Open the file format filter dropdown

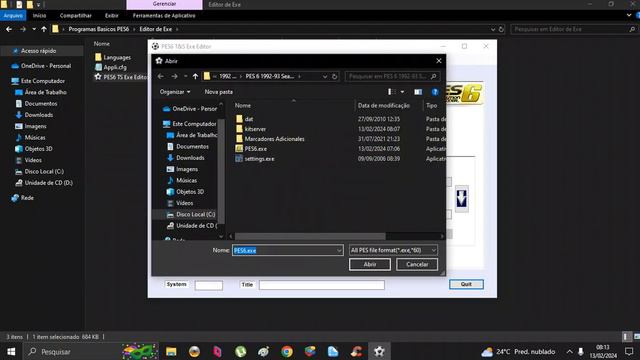click(x=393, y=250)
